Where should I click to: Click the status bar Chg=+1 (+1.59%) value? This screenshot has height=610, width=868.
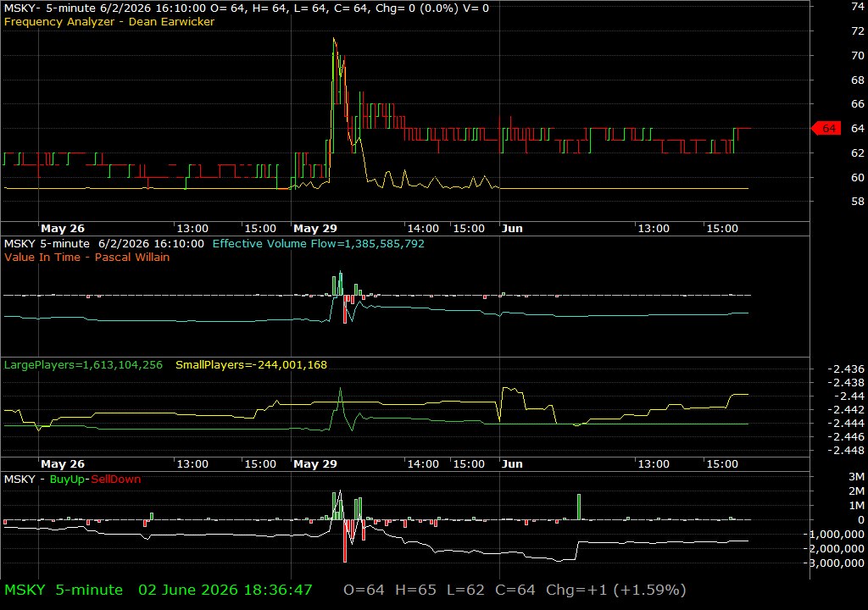(x=616, y=590)
